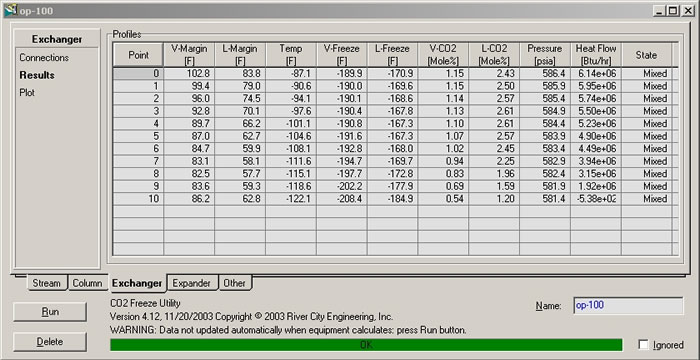Click the Temp cell showing -101.1
Viewport: 700px width, 360px height.
click(291, 124)
